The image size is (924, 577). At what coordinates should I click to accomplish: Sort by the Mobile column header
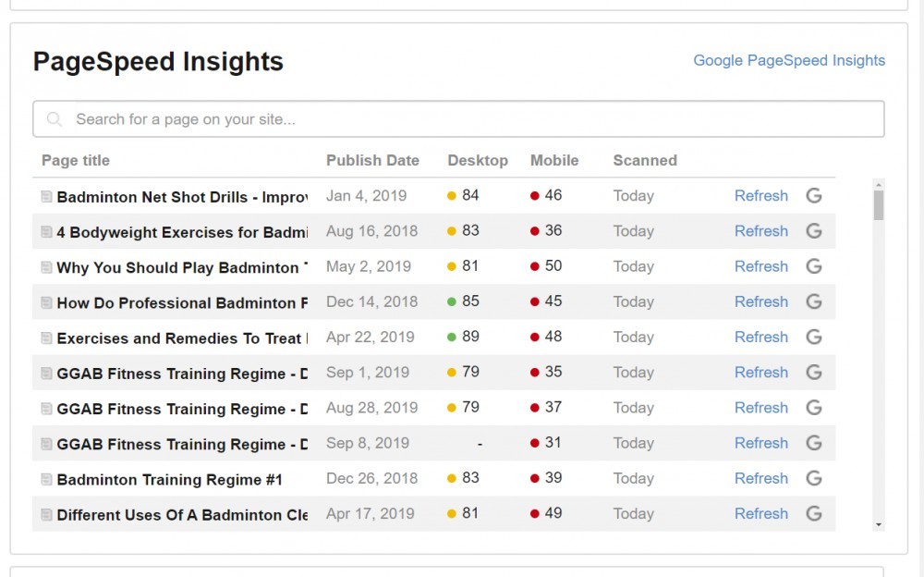coord(553,161)
